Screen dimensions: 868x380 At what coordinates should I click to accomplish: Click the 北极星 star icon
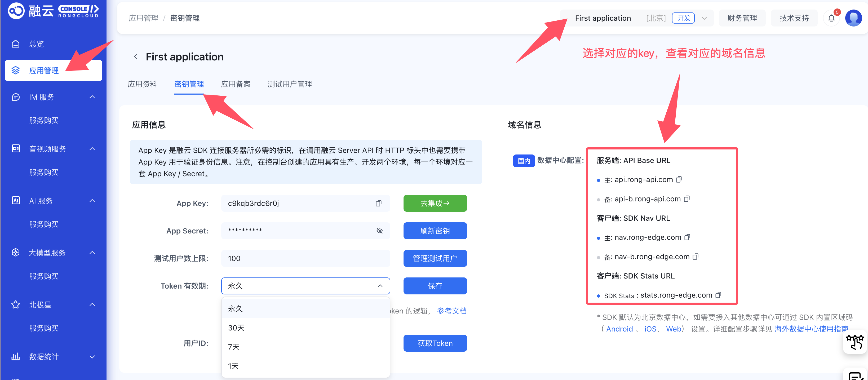[15, 304]
